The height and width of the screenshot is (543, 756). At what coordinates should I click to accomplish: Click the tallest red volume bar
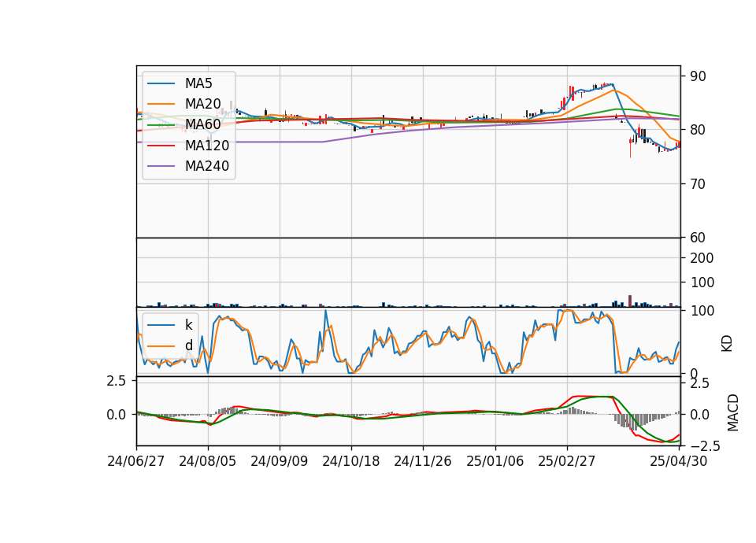tap(630, 301)
